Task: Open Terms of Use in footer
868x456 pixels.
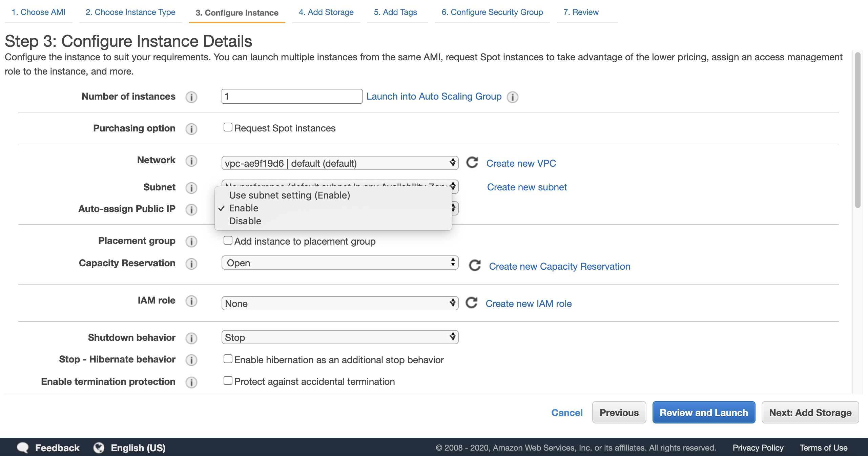Action: (823, 448)
